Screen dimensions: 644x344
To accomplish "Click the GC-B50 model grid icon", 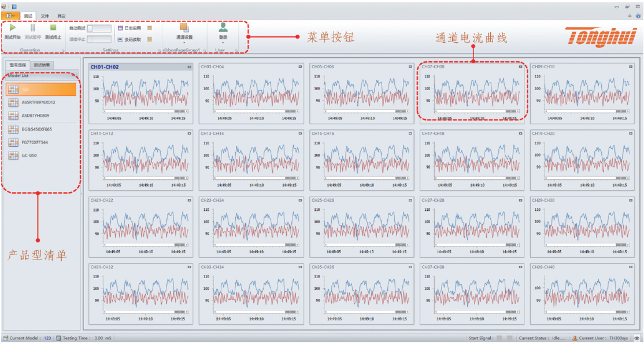I will coord(14,156).
